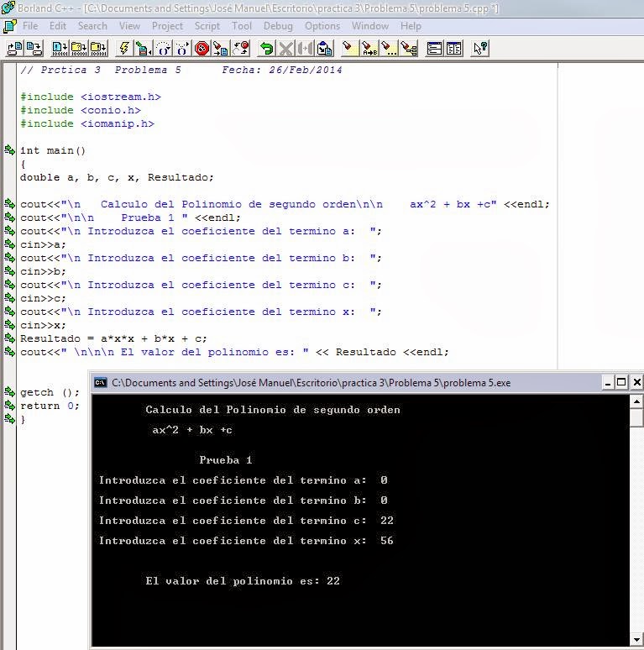Screen dimensions: 644x650
Task: Click the #include <conio.h> line
Action: [81, 110]
